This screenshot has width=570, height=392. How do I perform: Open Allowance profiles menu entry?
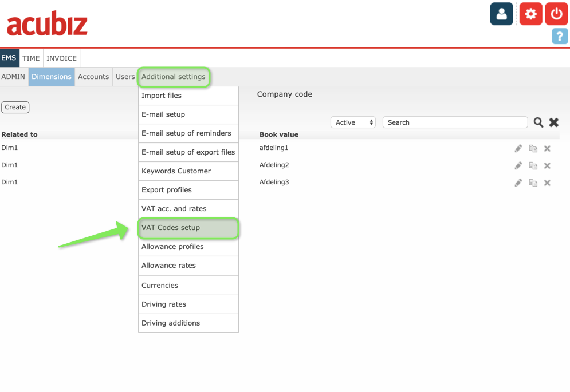click(188, 247)
